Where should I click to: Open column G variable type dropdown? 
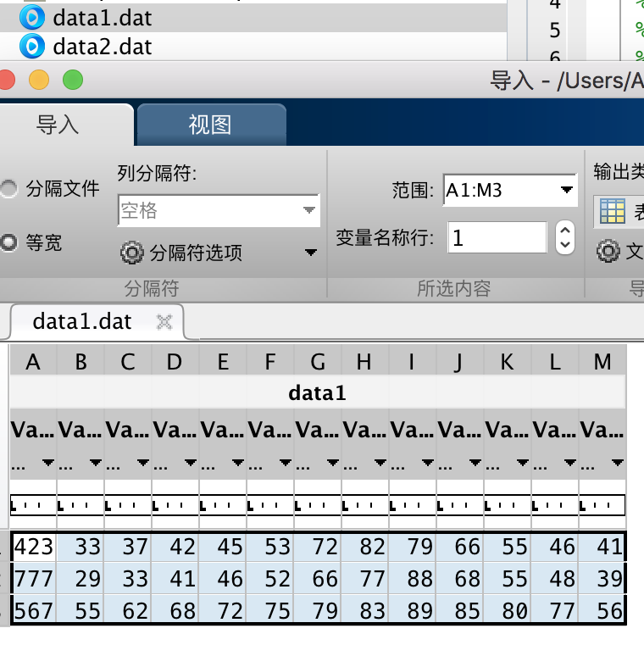pos(333,462)
